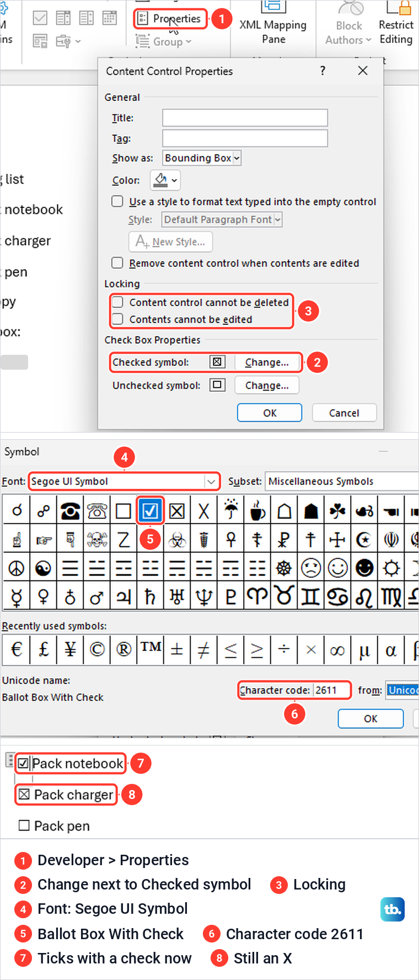This screenshot has width=419, height=980.
Task: Click OK in the Symbol dialog
Action: coord(370,718)
